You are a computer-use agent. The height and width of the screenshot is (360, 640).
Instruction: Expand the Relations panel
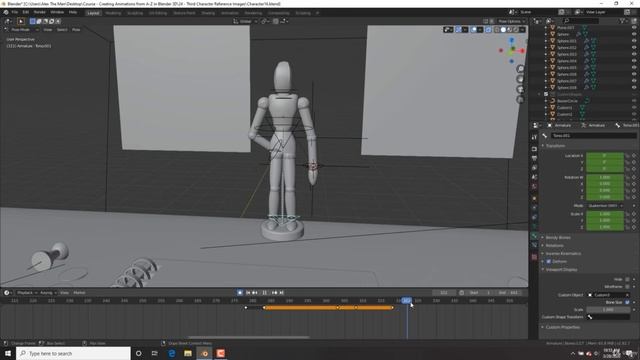pyautogui.click(x=554, y=246)
